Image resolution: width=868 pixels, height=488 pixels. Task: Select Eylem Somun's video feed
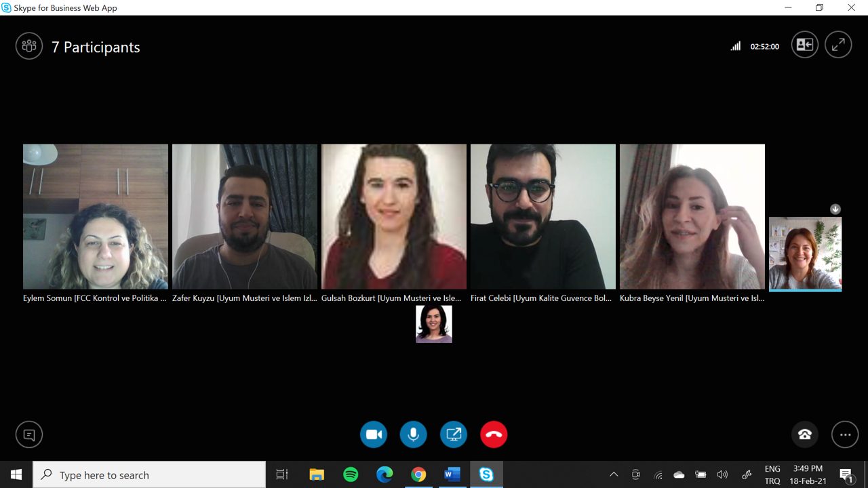coord(96,217)
